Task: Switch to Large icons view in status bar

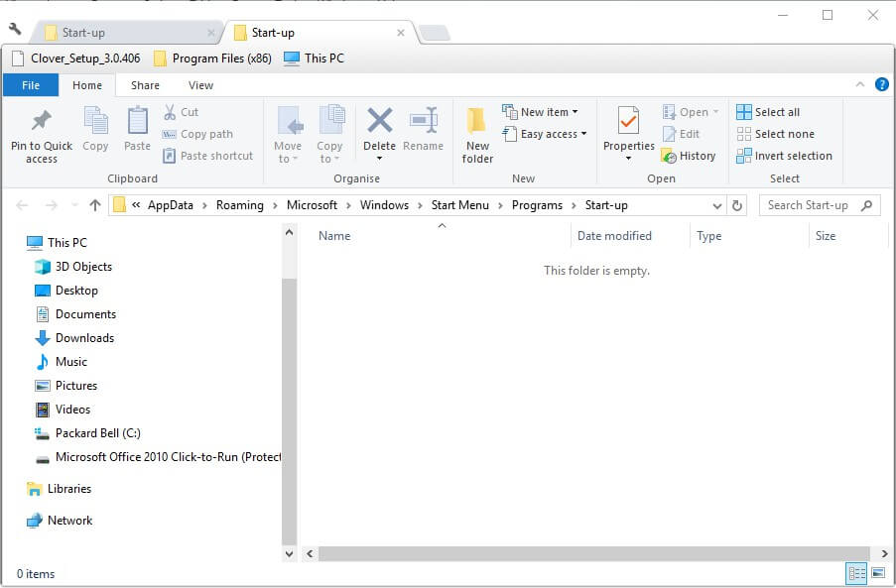Action: (878, 574)
